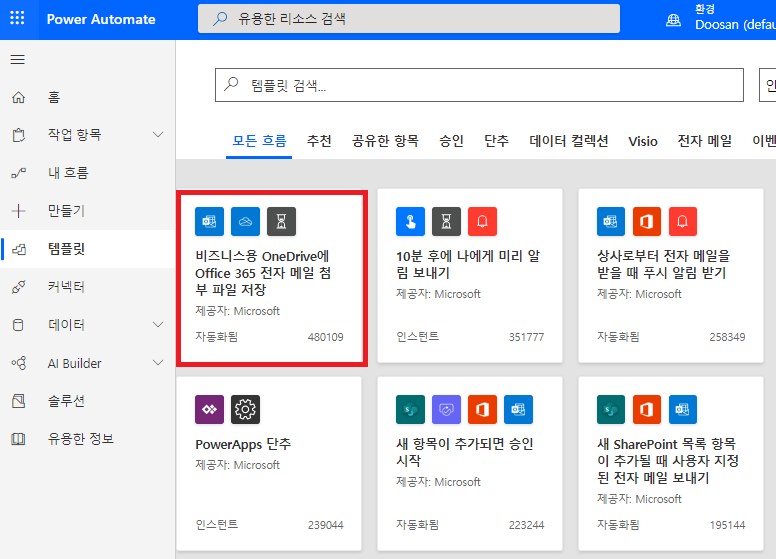The width and height of the screenshot is (776, 559).
Task: Click the Power Automate title
Action: point(101,19)
